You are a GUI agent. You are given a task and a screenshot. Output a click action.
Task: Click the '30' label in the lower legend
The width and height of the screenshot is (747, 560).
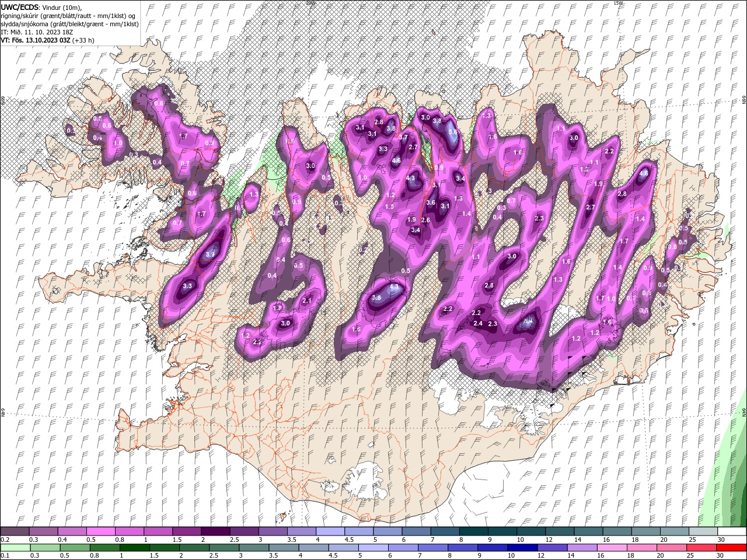tap(721, 556)
